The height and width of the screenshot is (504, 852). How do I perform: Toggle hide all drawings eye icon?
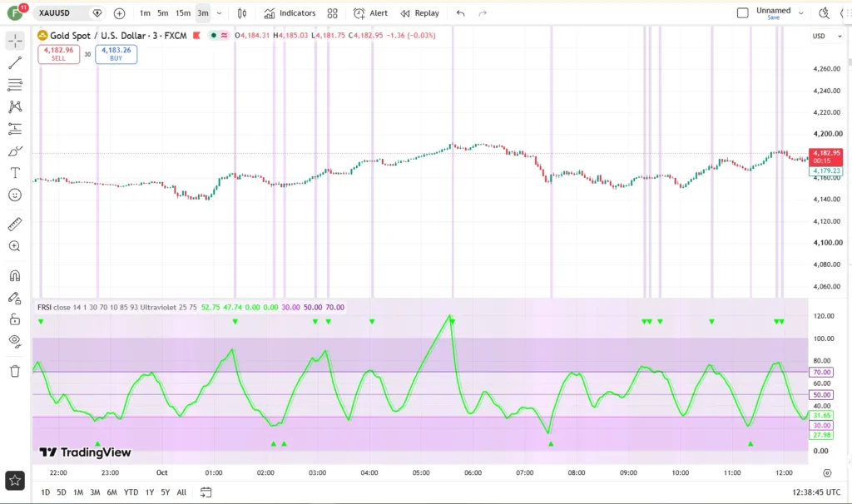15,341
